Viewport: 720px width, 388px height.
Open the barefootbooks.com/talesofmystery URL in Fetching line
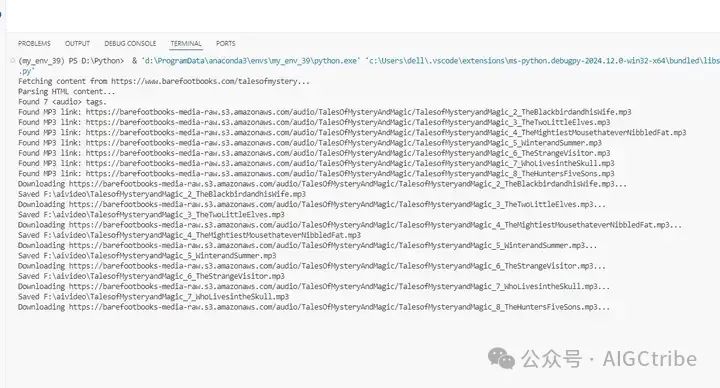click(210, 81)
